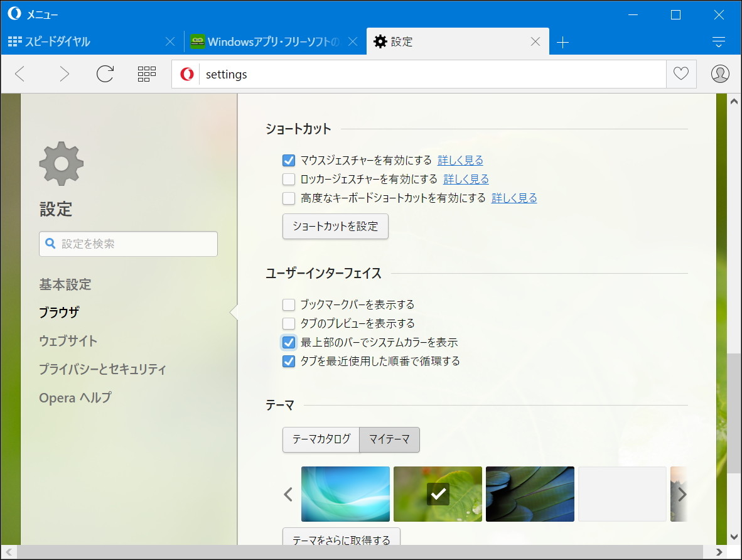The height and width of the screenshot is (560, 742).
Task: Select the dark feather theme thumbnail
Action: tap(530, 494)
